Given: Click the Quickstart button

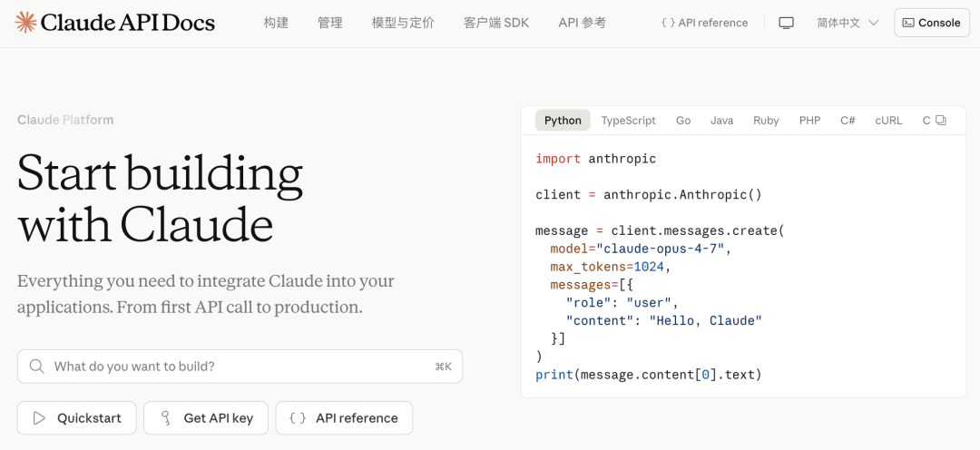Looking at the screenshot, I should [77, 418].
